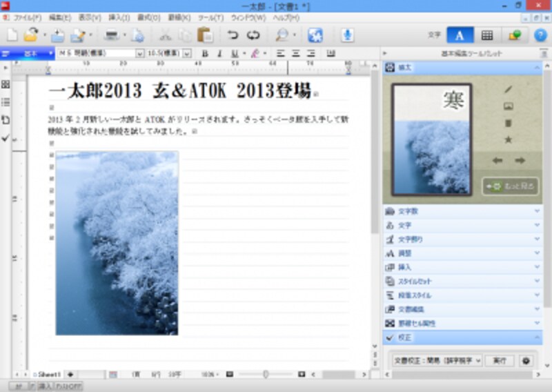The image size is (552, 392).
Task: Toggle underline formatting
Action: [x=235, y=54]
